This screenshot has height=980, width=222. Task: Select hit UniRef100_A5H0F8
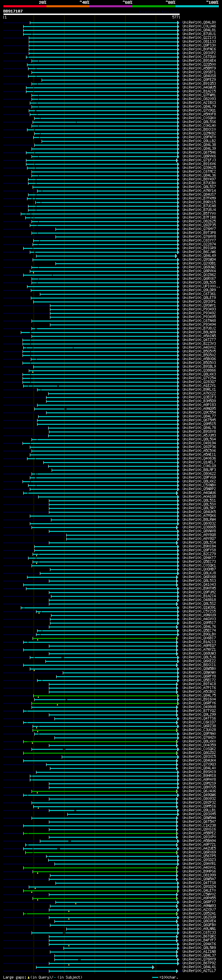(199, 114)
